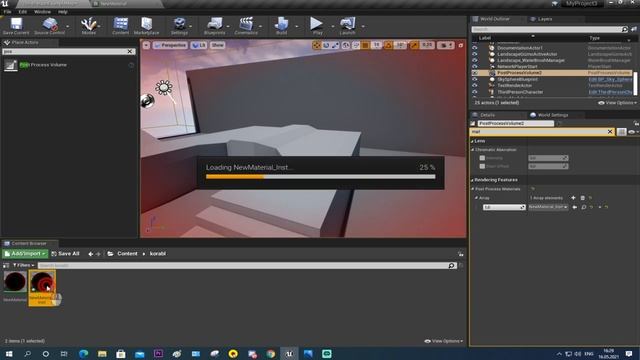Enable the Intensity override checkbox
This screenshot has height=360, width=640.
pos(482,158)
